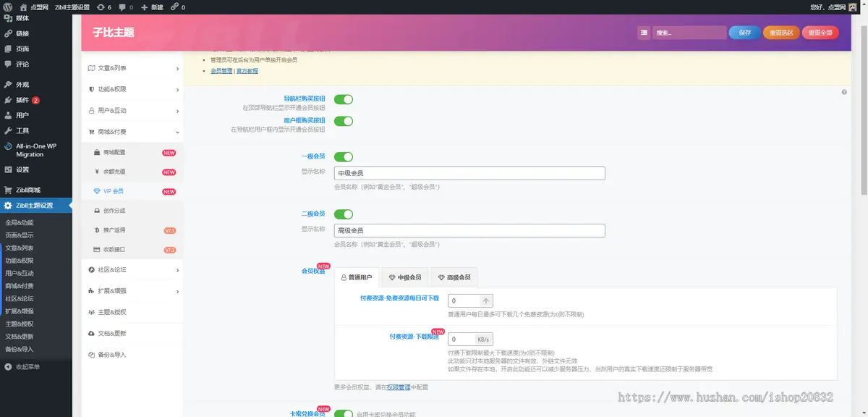Open the 点盟网 site home link
The height and width of the screenshot is (417, 868).
[x=34, y=7]
